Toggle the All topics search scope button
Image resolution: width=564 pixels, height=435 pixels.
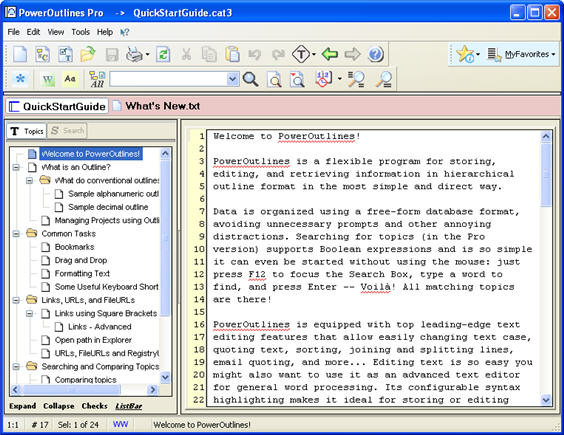97,79
